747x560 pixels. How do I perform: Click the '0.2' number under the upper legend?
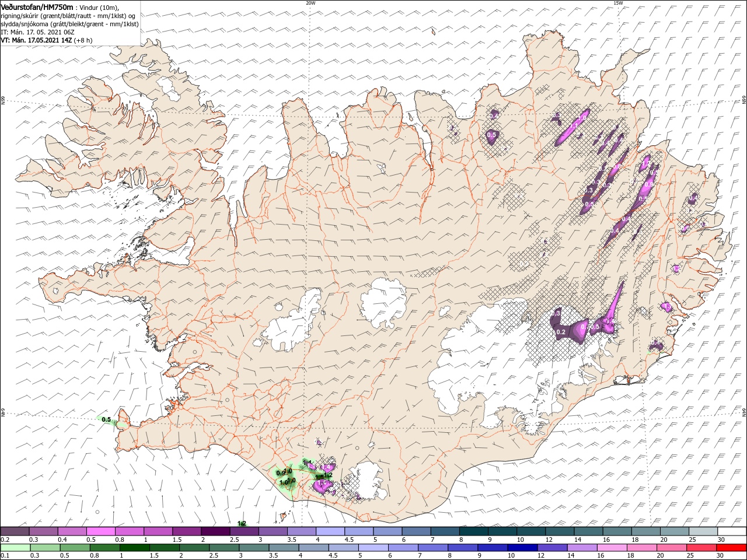pyautogui.click(x=5, y=540)
